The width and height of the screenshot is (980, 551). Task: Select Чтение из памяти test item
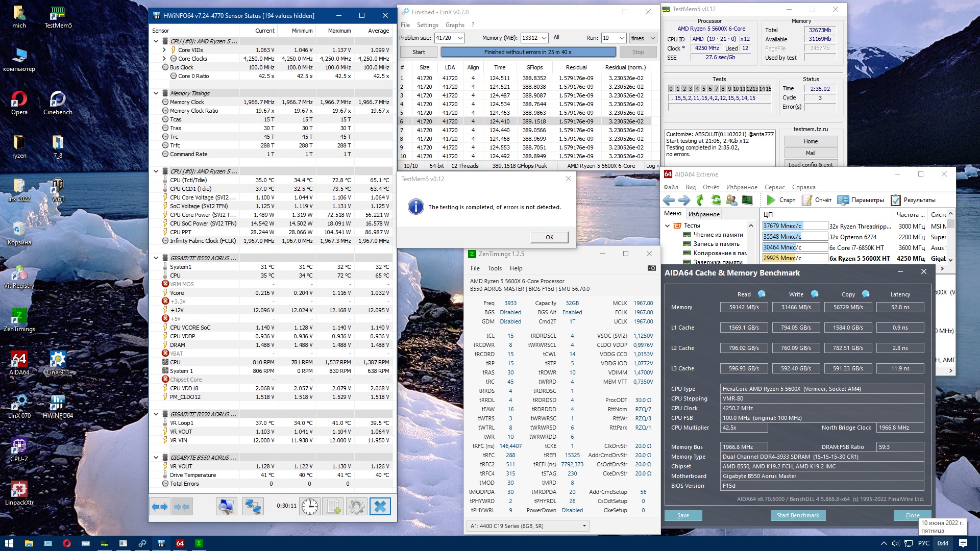718,235
